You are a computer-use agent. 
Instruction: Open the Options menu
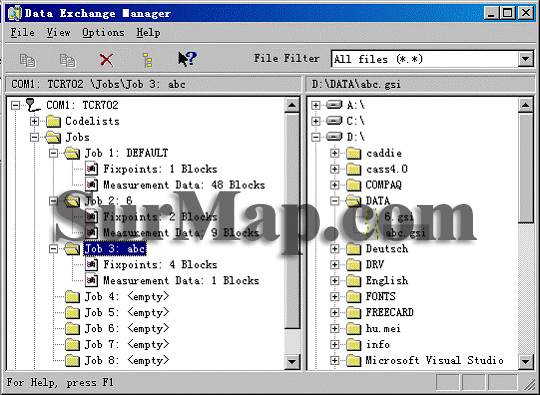103,33
